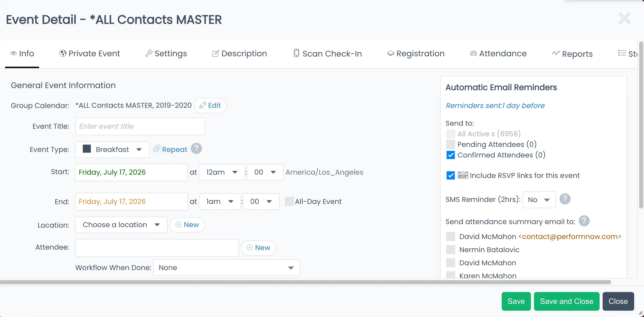
Task: Open the end minutes 00 dropdown
Action: (x=261, y=201)
